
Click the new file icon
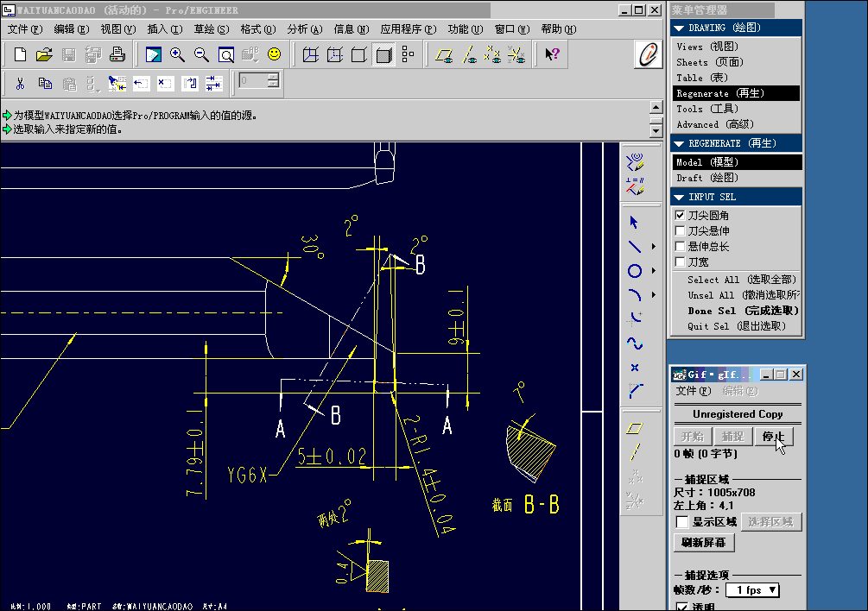pyautogui.click(x=21, y=54)
